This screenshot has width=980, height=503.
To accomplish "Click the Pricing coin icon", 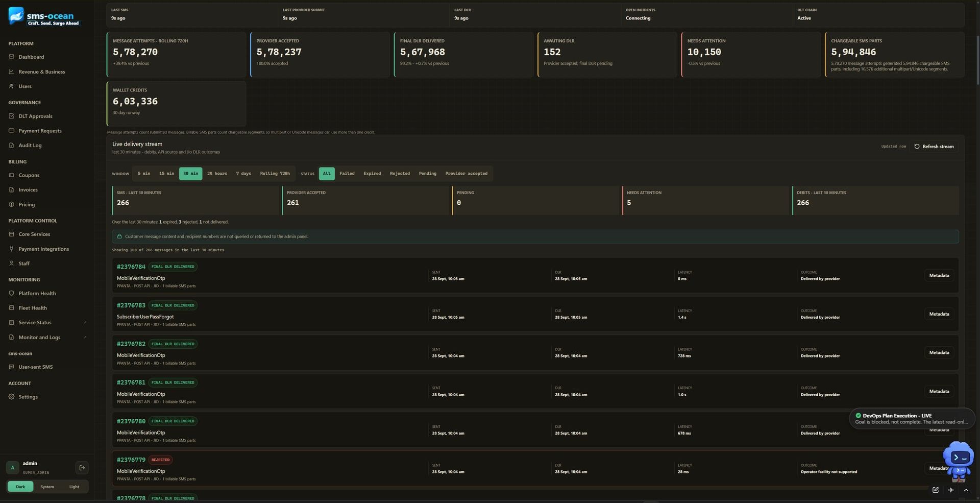I will tap(11, 204).
